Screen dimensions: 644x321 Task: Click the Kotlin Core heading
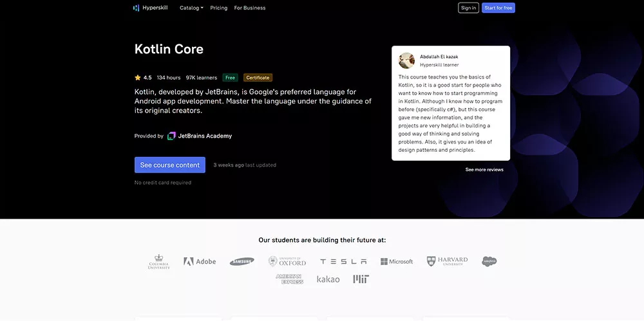[x=169, y=50]
